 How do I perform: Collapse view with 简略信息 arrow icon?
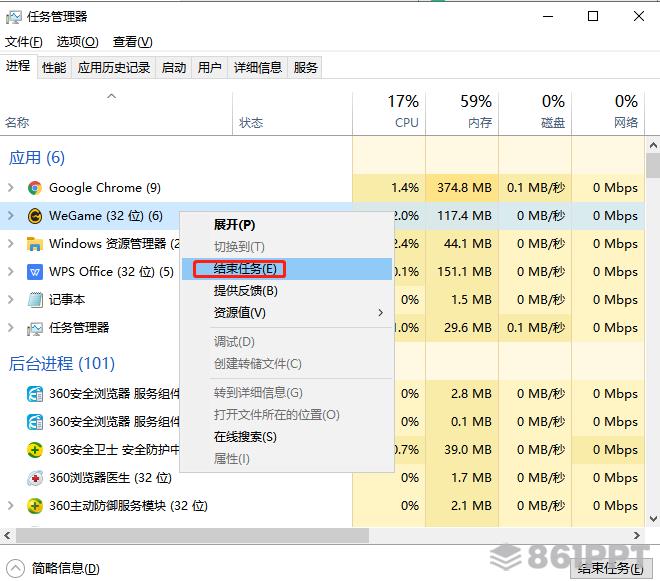15,569
